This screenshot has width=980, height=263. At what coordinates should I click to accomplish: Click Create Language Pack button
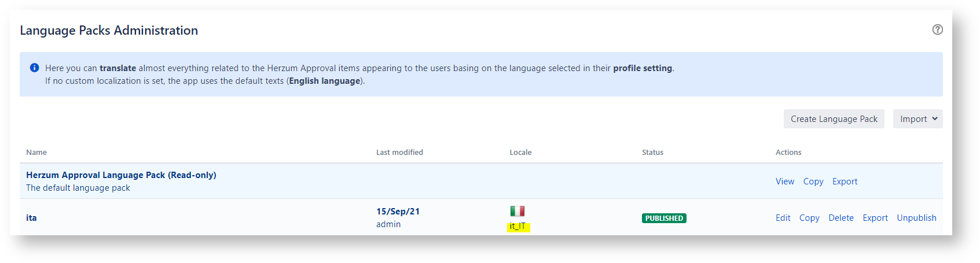tap(834, 119)
